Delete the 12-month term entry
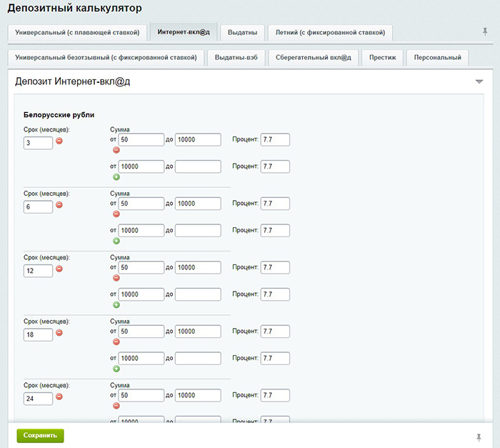The image size is (500, 448). 59,269
